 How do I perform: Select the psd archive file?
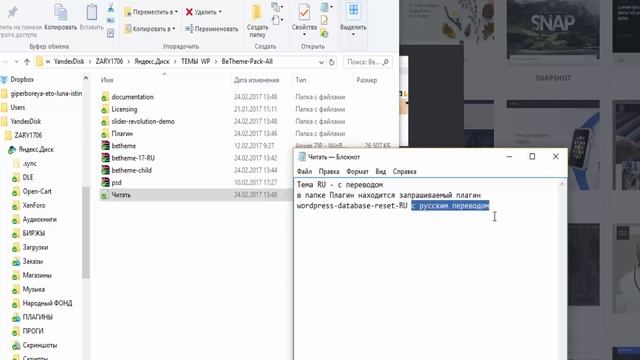(x=116, y=182)
